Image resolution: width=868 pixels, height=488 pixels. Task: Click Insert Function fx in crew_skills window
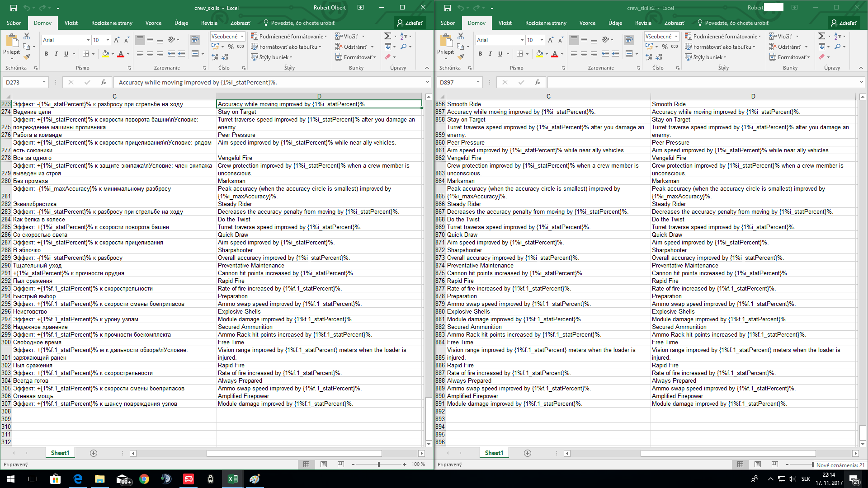pyautogui.click(x=104, y=82)
